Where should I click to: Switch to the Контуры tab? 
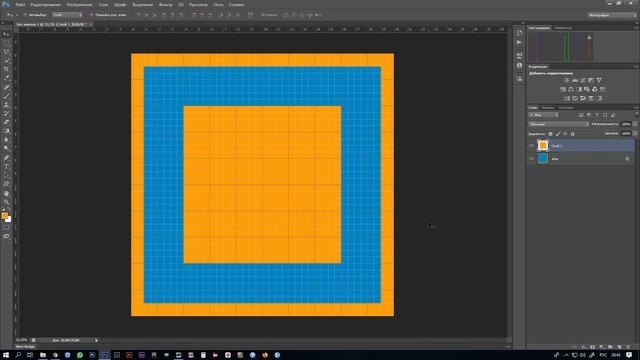(x=566, y=108)
